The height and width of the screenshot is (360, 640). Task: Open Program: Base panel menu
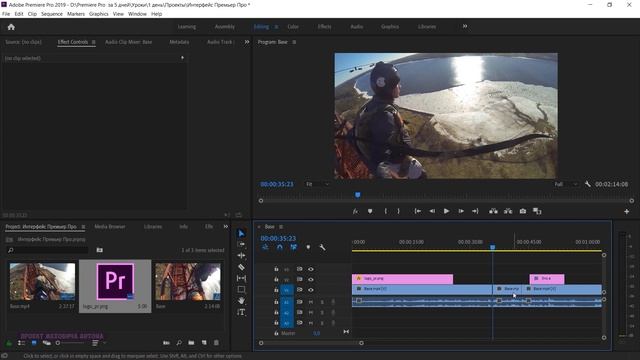(x=294, y=42)
